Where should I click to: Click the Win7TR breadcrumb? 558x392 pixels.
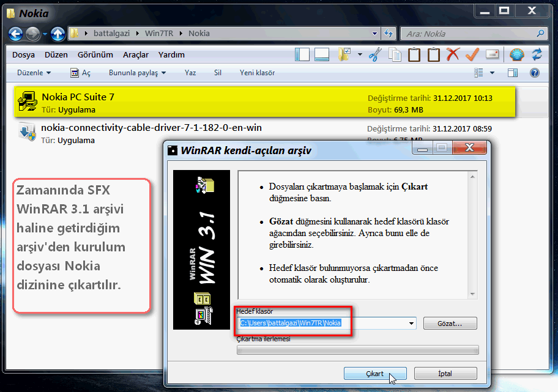[x=159, y=34]
